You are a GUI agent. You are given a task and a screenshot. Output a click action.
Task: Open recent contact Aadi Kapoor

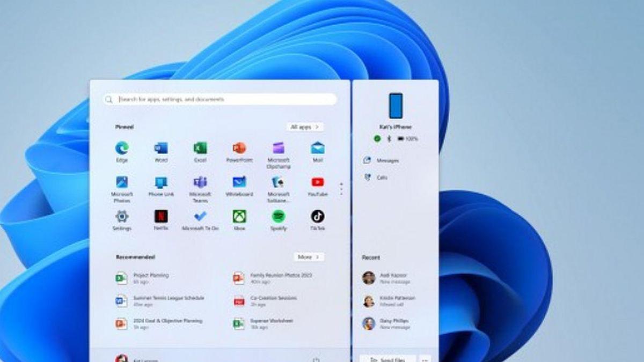[x=386, y=277]
